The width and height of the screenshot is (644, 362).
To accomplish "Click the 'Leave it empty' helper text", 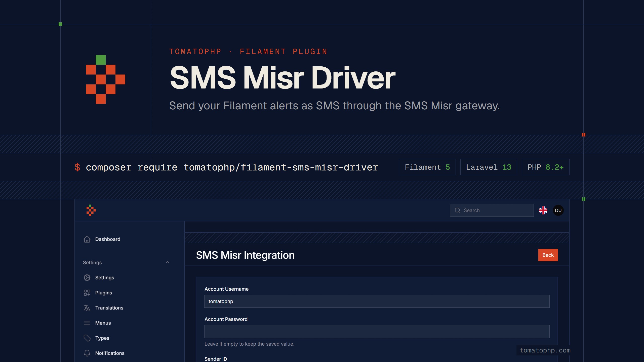I will tap(249, 344).
